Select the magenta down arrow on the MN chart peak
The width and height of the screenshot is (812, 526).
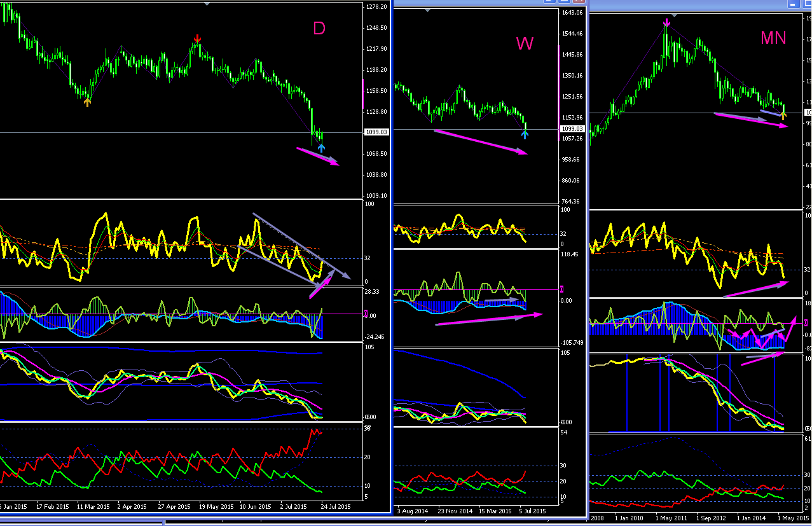point(666,24)
